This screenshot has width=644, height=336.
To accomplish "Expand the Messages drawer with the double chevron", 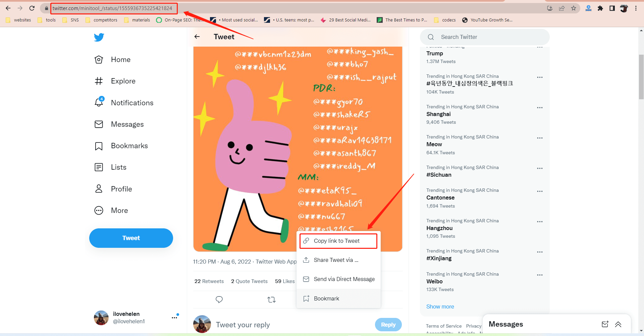I will (618, 324).
